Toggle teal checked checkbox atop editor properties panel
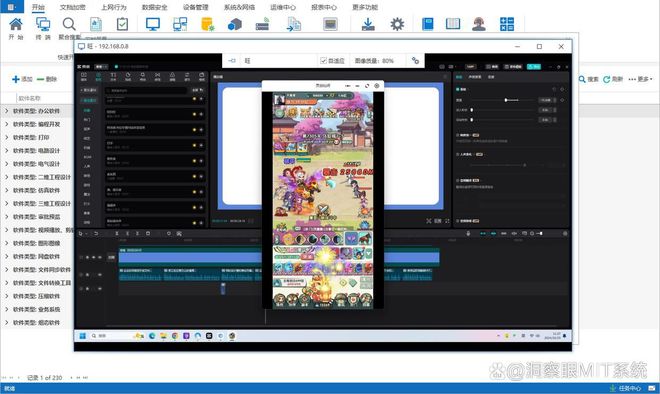Viewport: 660px width, 394px height. pos(458,89)
